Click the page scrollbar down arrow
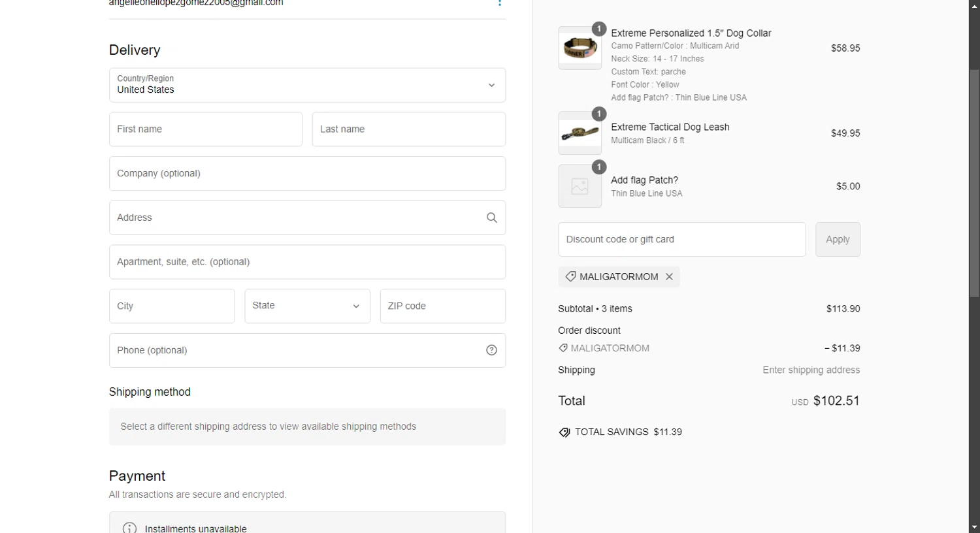The height and width of the screenshot is (533, 980). [974, 526]
